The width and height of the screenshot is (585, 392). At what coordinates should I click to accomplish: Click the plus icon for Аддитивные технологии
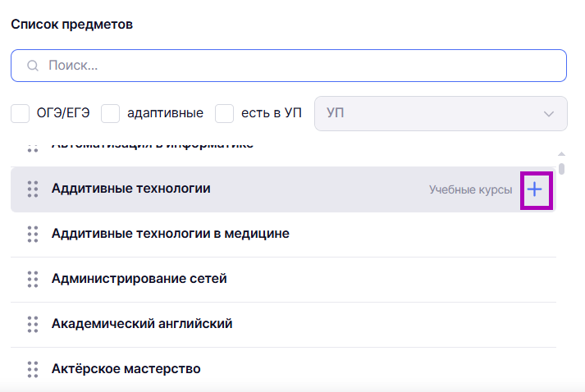tap(535, 189)
